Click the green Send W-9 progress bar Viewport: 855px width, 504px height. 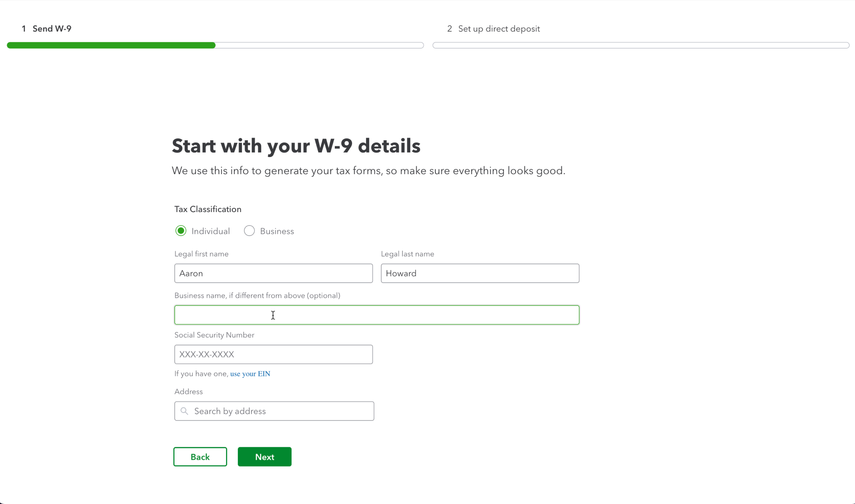(x=111, y=45)
